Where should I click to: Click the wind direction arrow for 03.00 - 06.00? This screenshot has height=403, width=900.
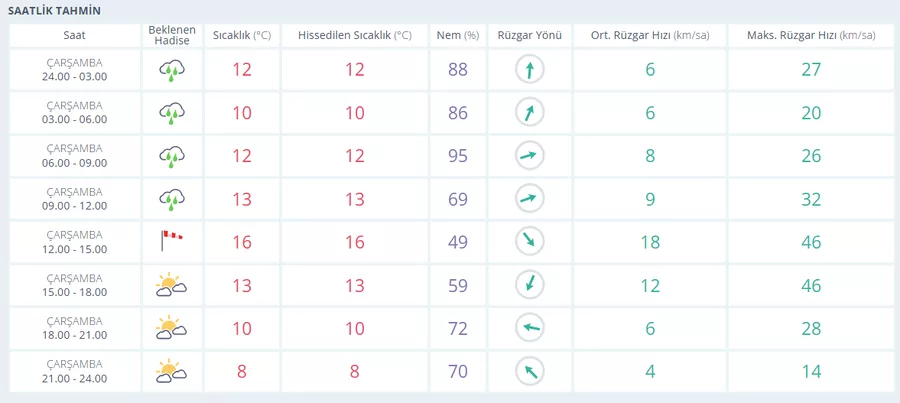(529, 113)
